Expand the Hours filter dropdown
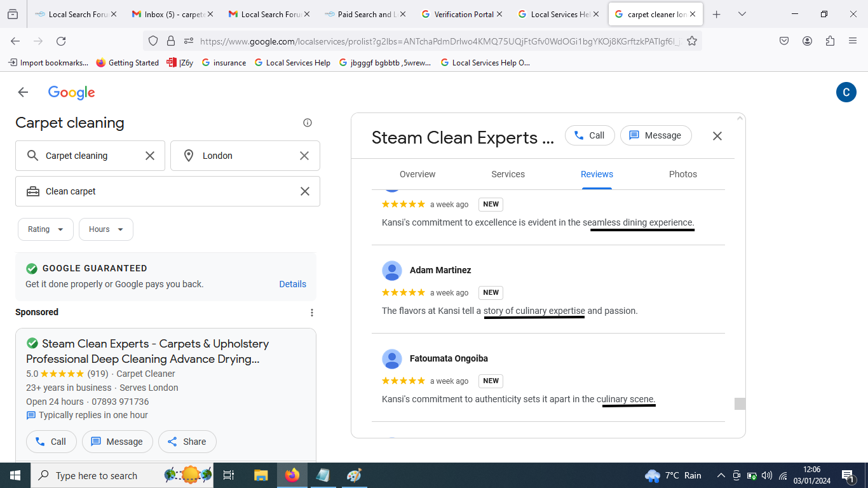The width and height of the screenshot is (868, 488). click(x=106, y=229)
